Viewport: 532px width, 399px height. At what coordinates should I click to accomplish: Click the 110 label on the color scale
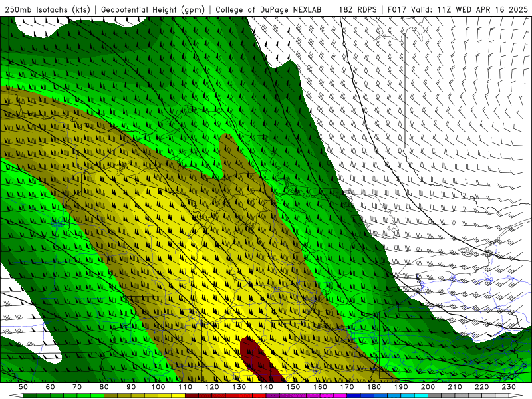tap(186, 387)
